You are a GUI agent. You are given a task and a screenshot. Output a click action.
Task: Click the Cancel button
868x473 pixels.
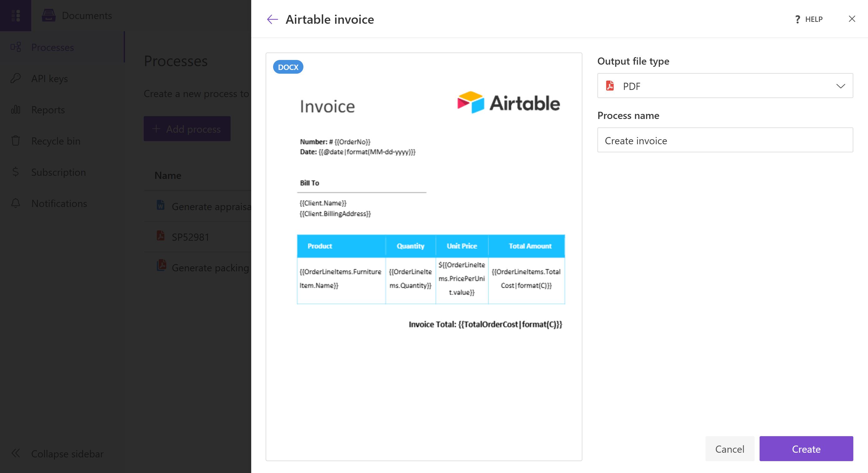[730, 449]
